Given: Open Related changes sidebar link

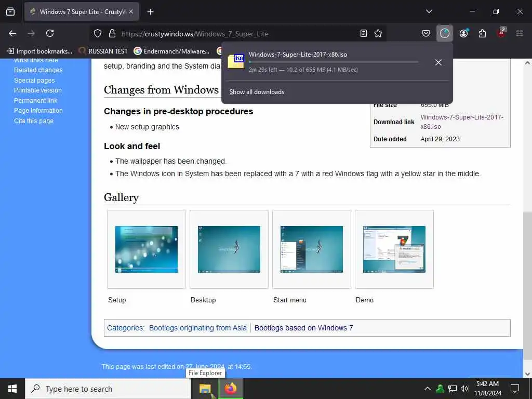Looking at the screenshot, I should click(x=38, y=70).
